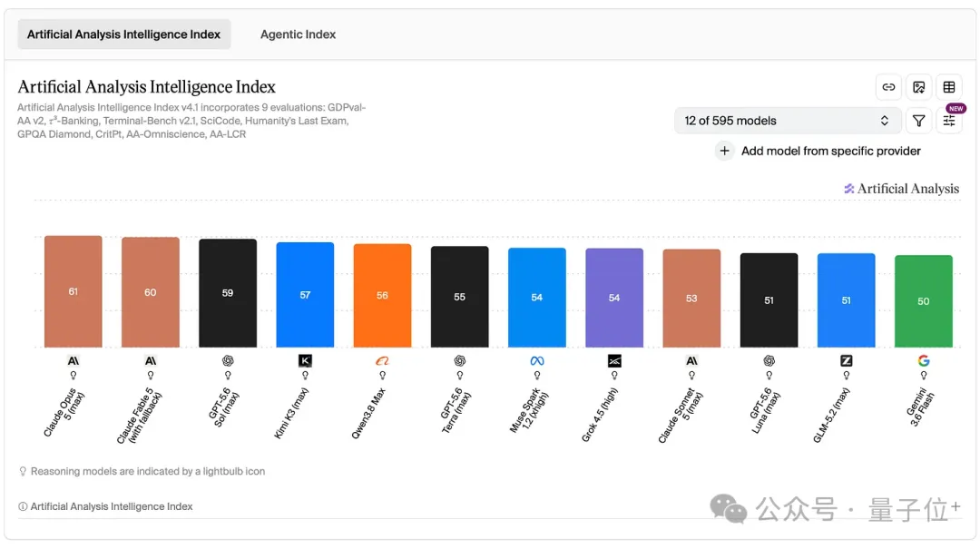Viewport: 980px width, 549px height.
Task: Click the Meta logo under Muse Spark
Action: coord(537,361)
